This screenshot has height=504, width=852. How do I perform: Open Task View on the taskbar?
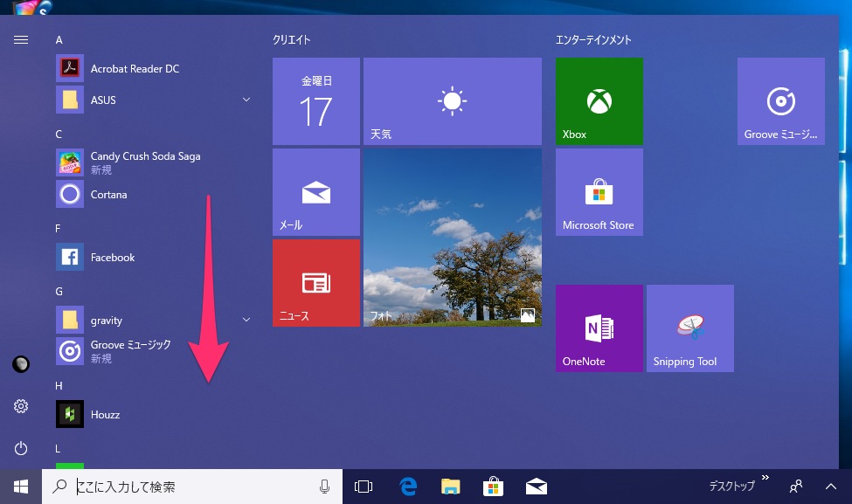click(363, 487)
